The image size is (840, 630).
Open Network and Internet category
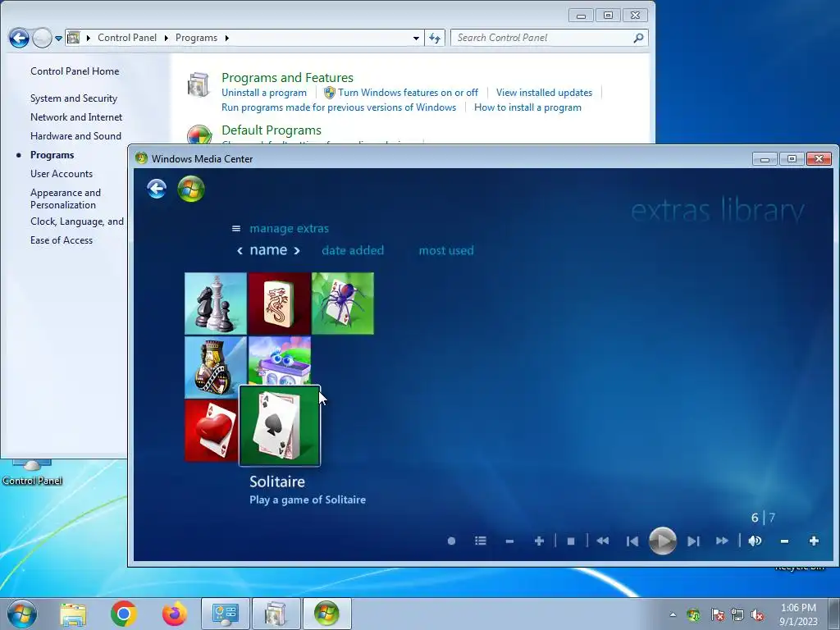pyautogui.click(x=76, y=117)
